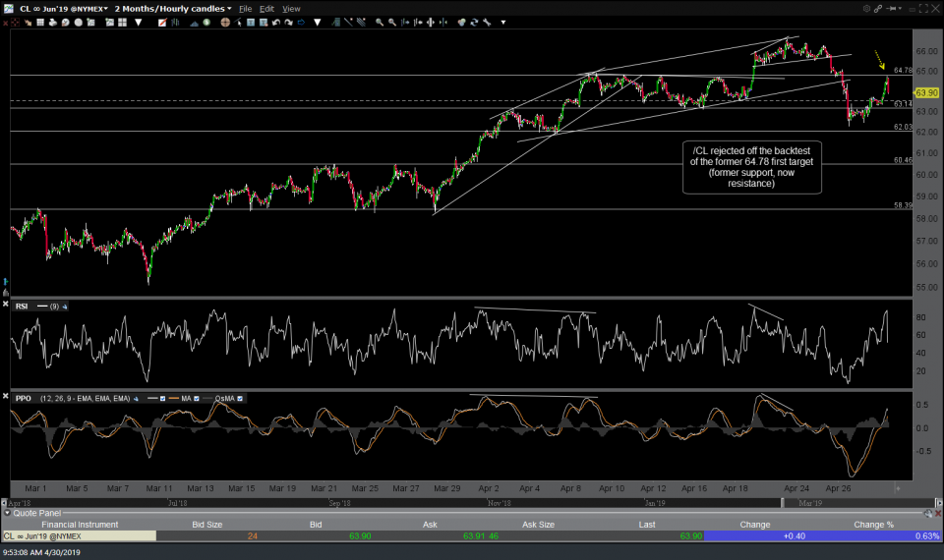Click the refresh arrows toolbar icon
944x560 pixels.
(x=473, y=23)
